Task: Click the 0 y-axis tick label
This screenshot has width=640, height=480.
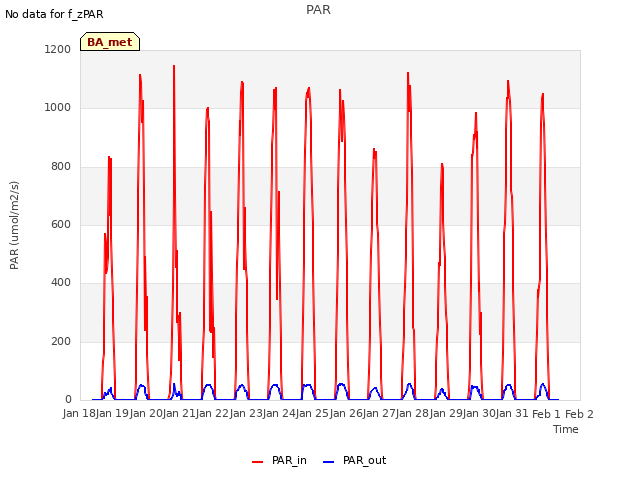Action: click(x=68, y=400)
